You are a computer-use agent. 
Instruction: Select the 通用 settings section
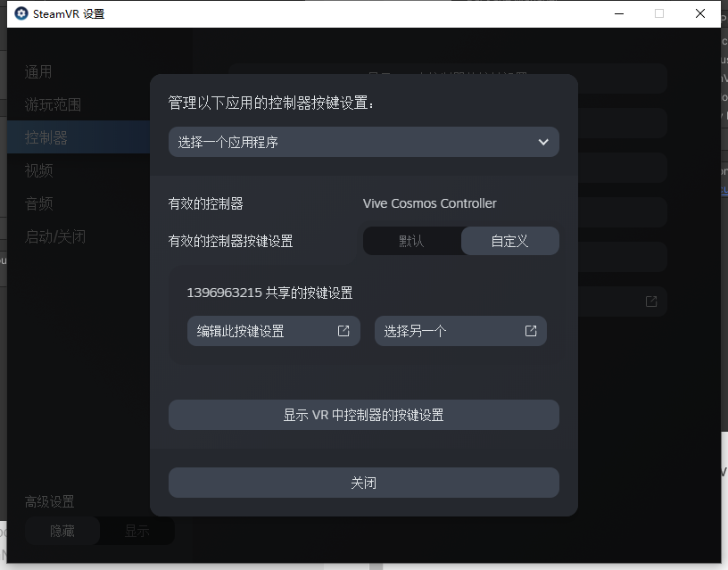pos(39,71)
